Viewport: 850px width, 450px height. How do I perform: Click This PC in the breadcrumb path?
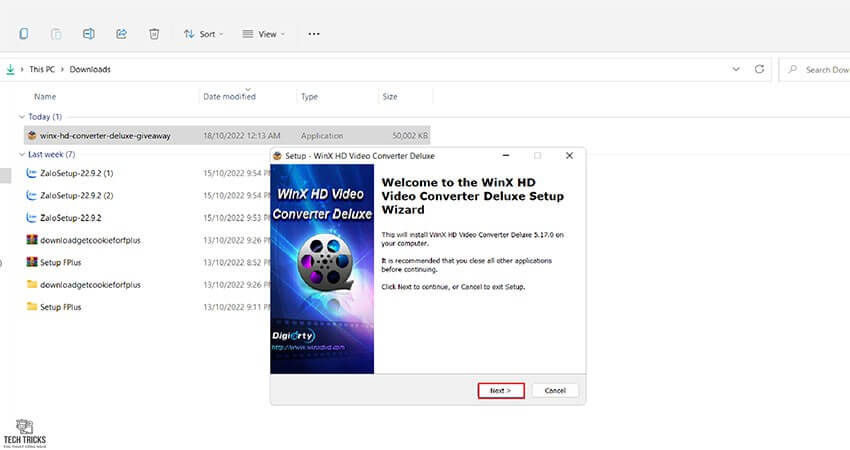coord(42,69)
